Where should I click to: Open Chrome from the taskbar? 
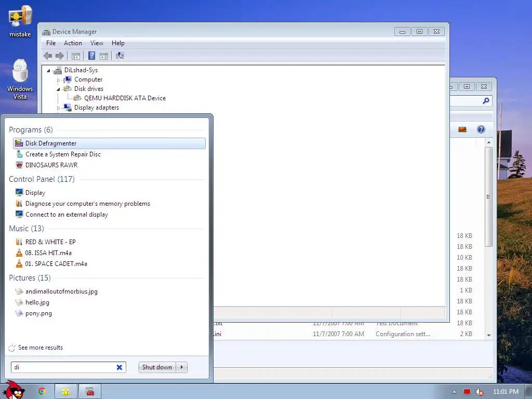point(42,391)
